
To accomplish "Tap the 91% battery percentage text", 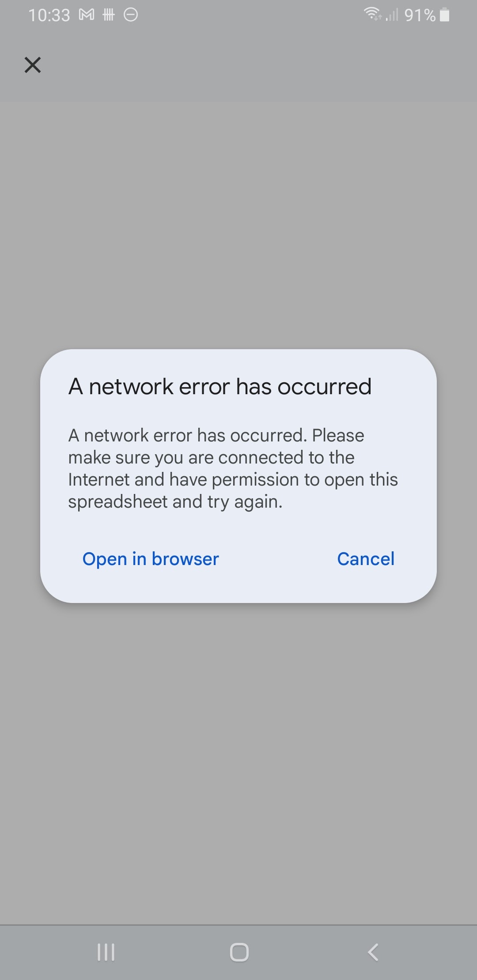I will point(420,15).
